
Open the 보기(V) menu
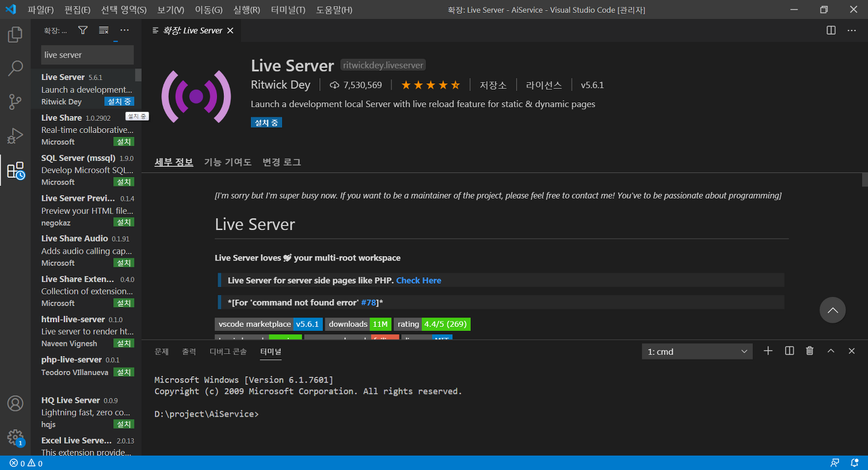coord(170,9)
